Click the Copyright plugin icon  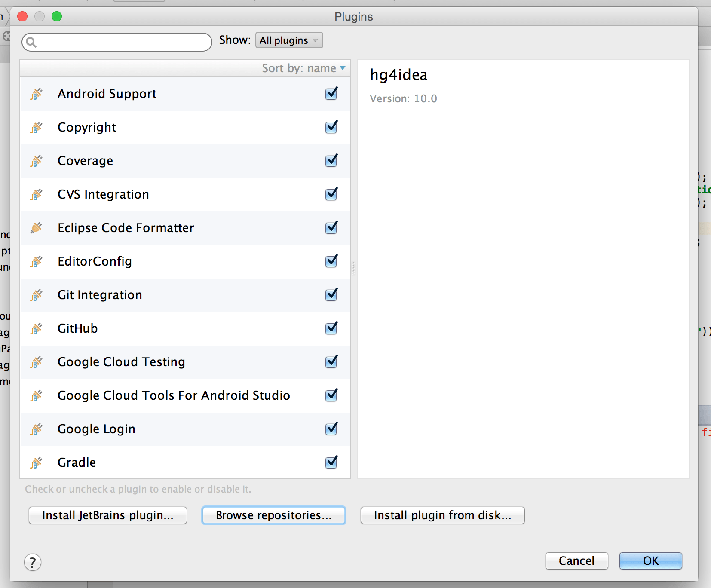[37, 127]
